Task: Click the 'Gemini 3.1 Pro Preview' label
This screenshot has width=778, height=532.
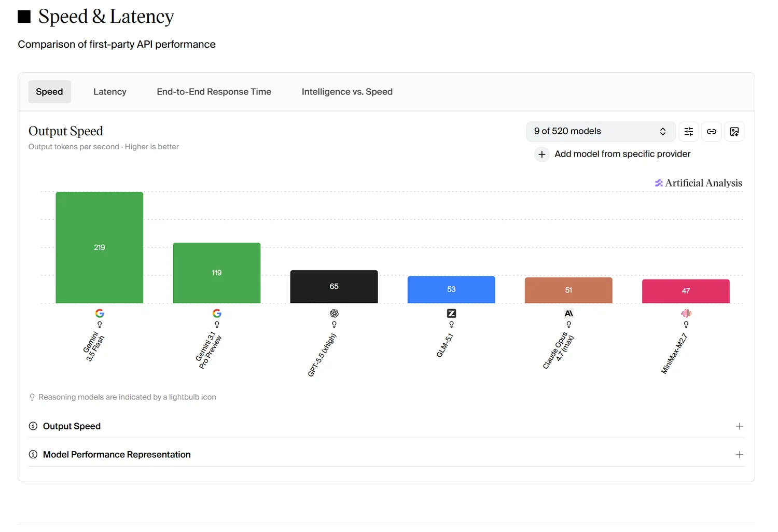Action: (x=209, y=351)
